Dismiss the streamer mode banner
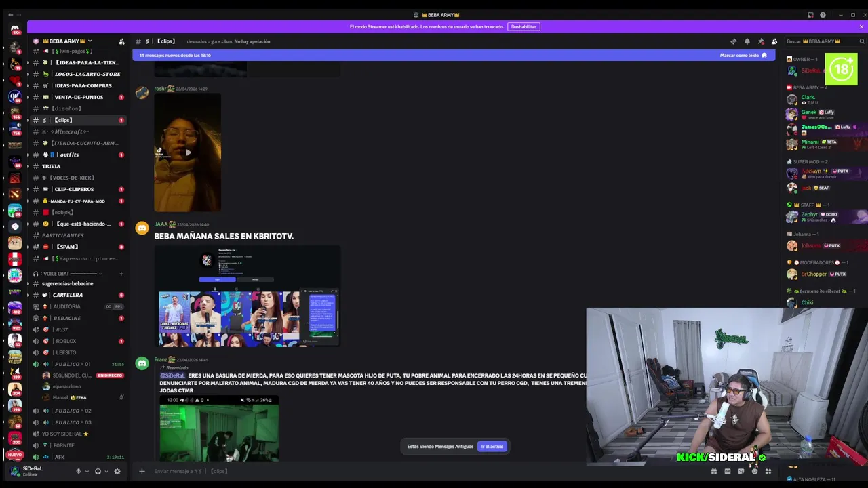The height and width of the screenshot is (488, 868). (861, 27)
